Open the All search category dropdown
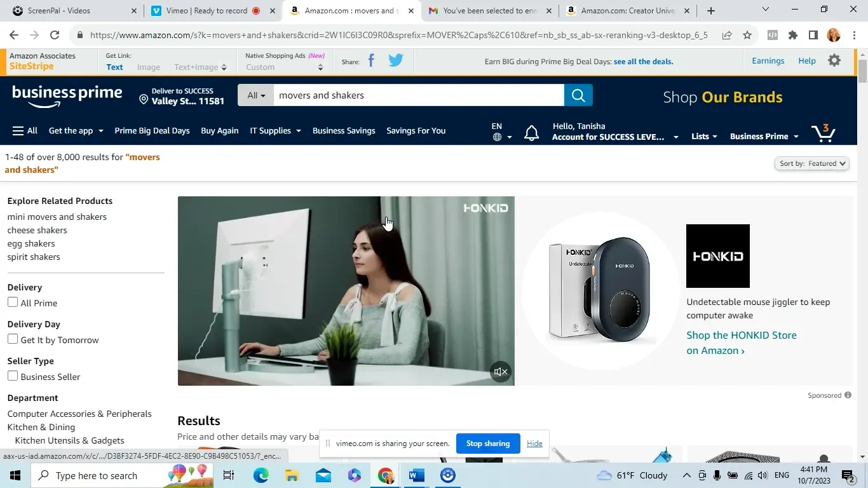 [x=256, y=95]
